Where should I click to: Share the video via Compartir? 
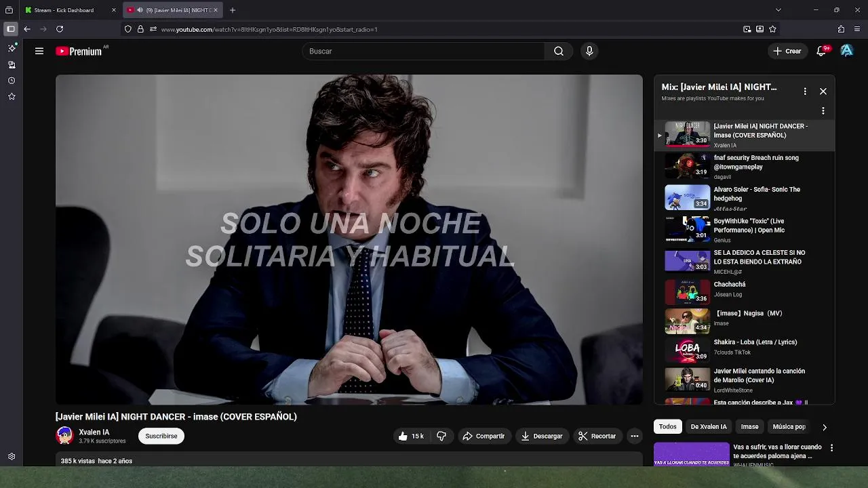(484, 436)
